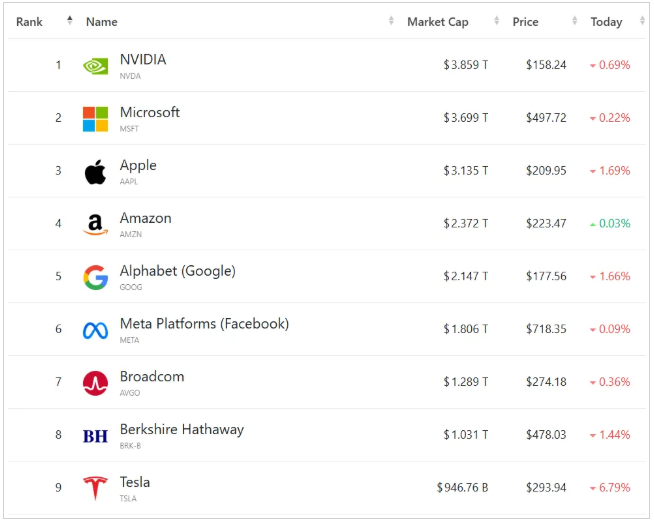Click the Meta infinity logo
The width and height of the screenshot is (654, 524).
click(95, 331)
